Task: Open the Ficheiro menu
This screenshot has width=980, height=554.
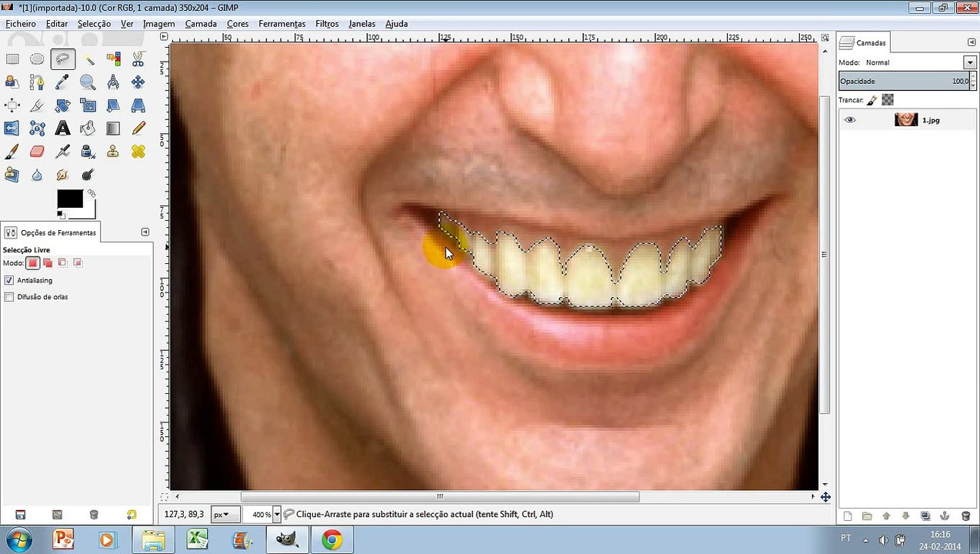Action: click(x=21, y=24)
